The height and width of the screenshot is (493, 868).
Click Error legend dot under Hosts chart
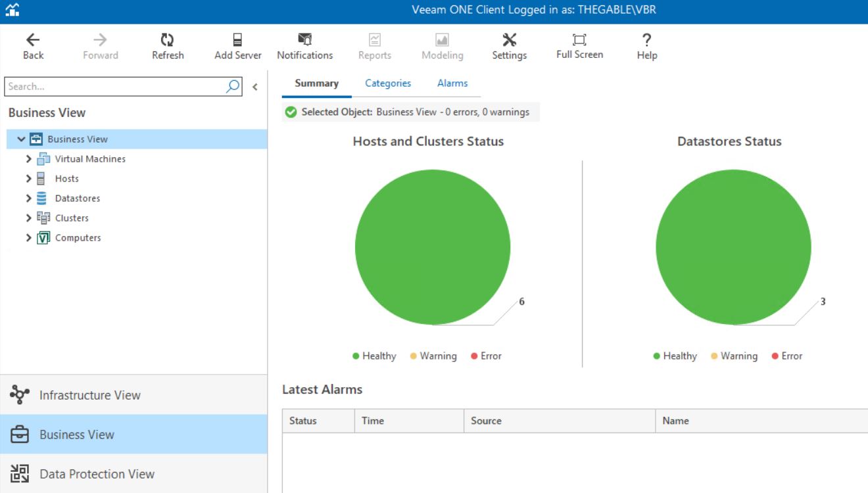point(474,356)
